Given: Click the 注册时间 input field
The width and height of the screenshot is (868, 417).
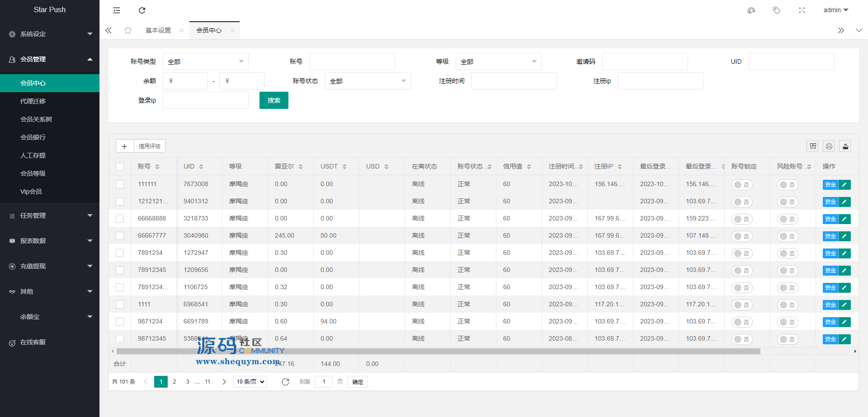Looking at the screenshot, I should click(514, 81).
